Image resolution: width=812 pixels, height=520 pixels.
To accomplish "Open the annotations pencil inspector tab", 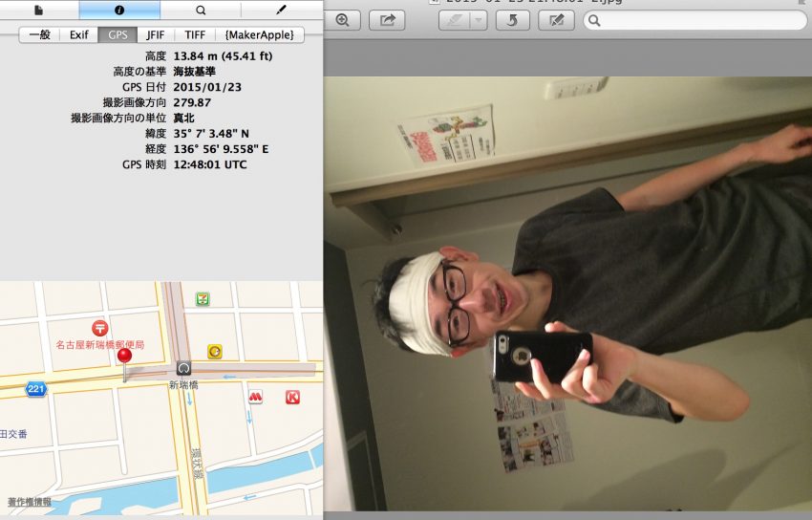I will point(281,10).
